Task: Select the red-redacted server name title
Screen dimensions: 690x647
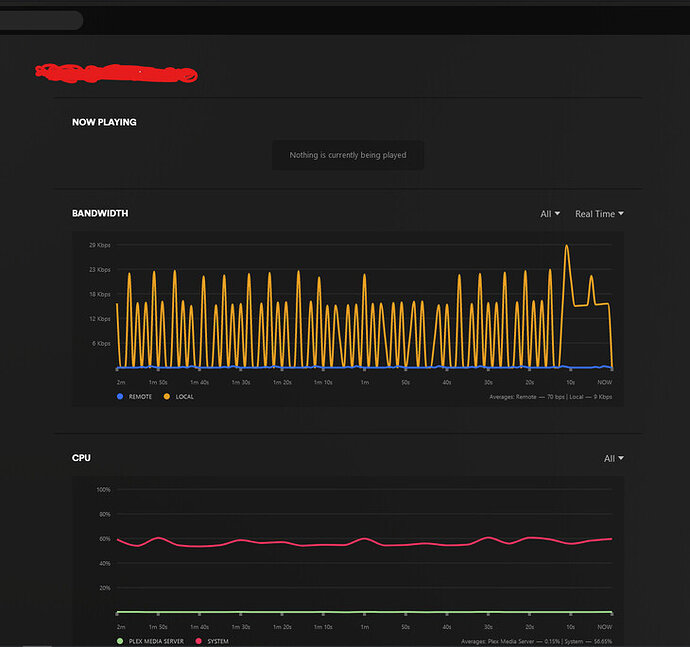Action: click(116, 74)
